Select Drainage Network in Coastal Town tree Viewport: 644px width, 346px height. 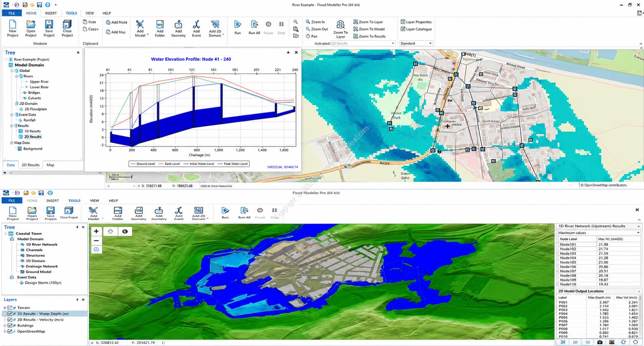42,266
